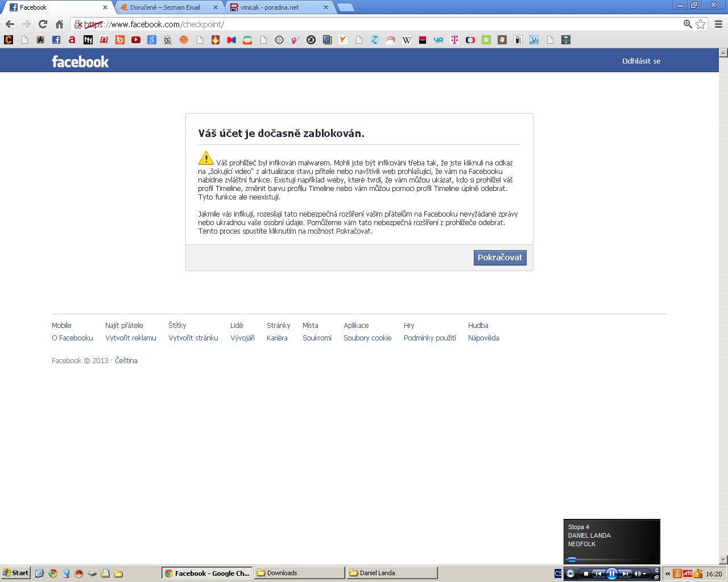
Task: Open the O Facebooku footer link
Action: (x=72, y=338)
